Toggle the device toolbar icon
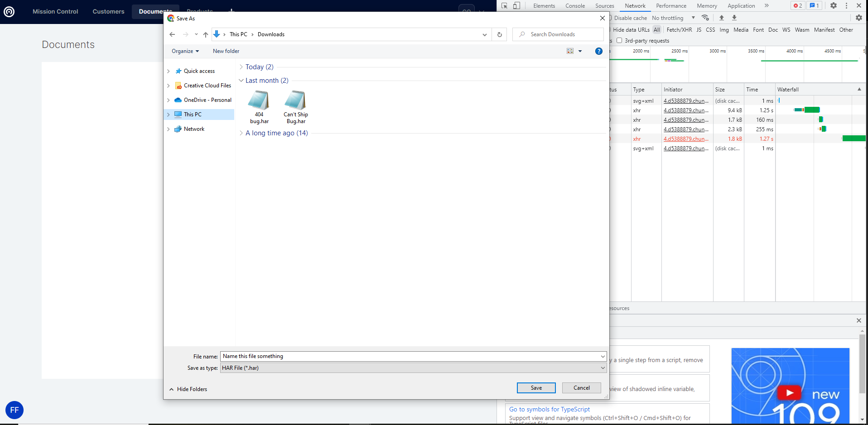This screenshot has width=868, height=425. click(x=516, y=6)
